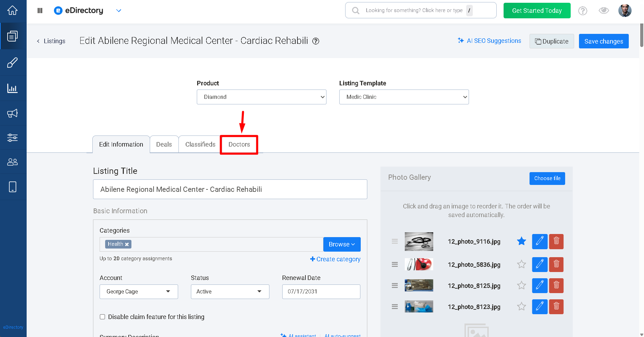
Task: Enable Disable claim feature checkbox
Action: [102, 317]
